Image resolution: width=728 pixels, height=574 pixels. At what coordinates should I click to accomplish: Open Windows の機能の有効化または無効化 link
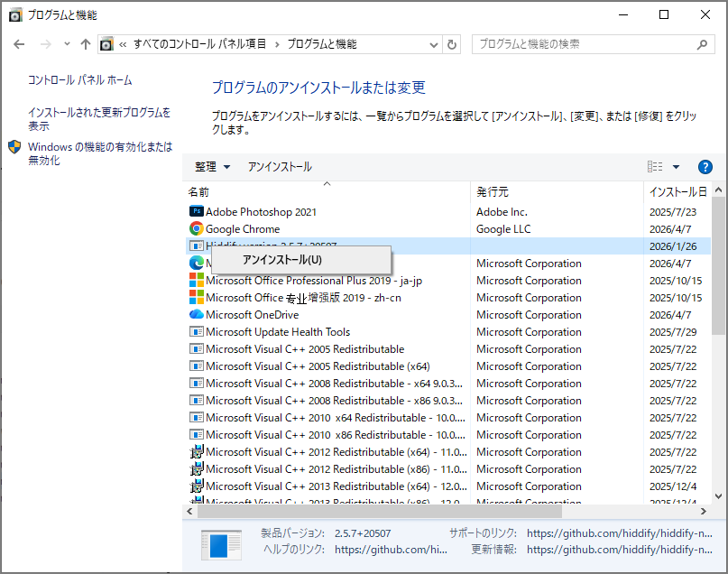100,153
